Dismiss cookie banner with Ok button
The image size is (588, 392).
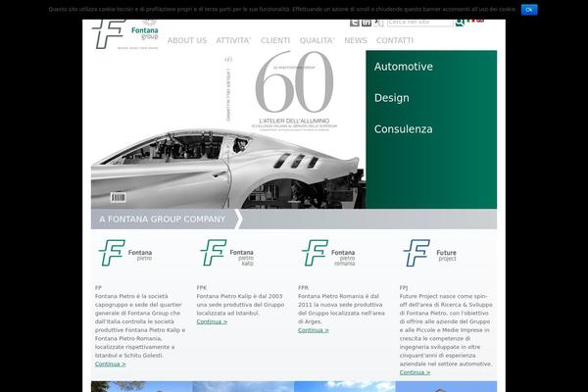point(529,10)
